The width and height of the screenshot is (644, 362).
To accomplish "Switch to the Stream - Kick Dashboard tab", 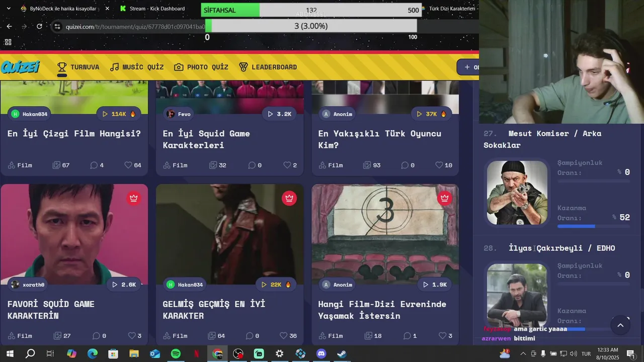I will 153,9.
